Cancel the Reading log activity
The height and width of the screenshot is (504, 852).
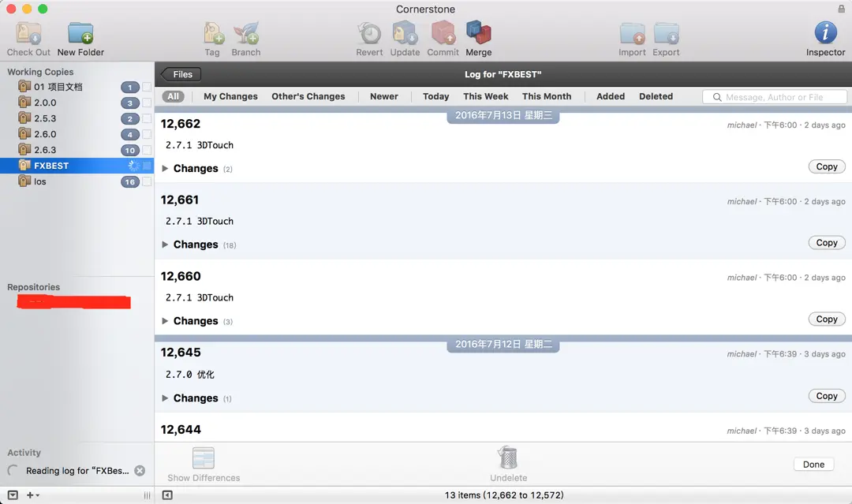pos(140,471)
